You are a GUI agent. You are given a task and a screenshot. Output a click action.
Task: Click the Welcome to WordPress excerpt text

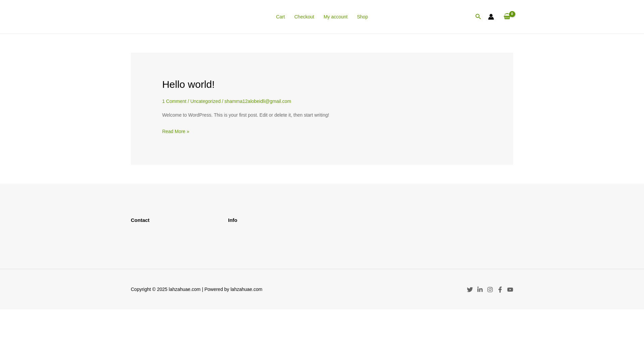(246, 115)
